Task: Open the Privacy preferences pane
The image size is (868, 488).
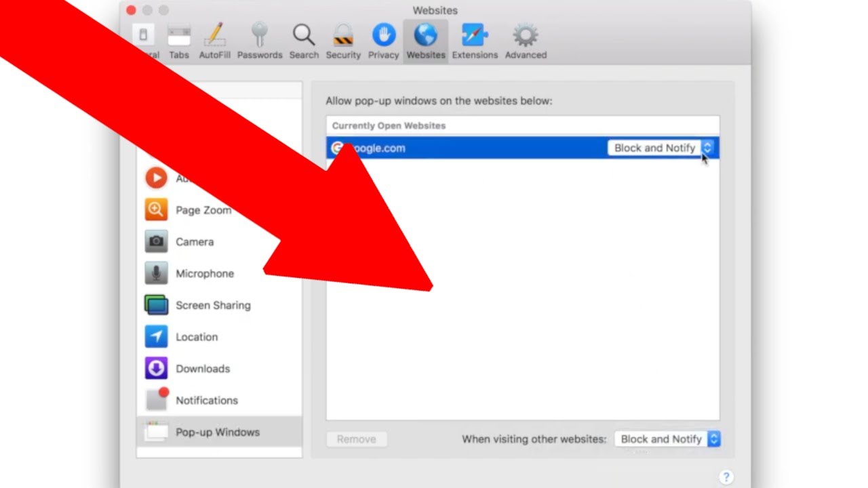Action: [x=382, y=39]
